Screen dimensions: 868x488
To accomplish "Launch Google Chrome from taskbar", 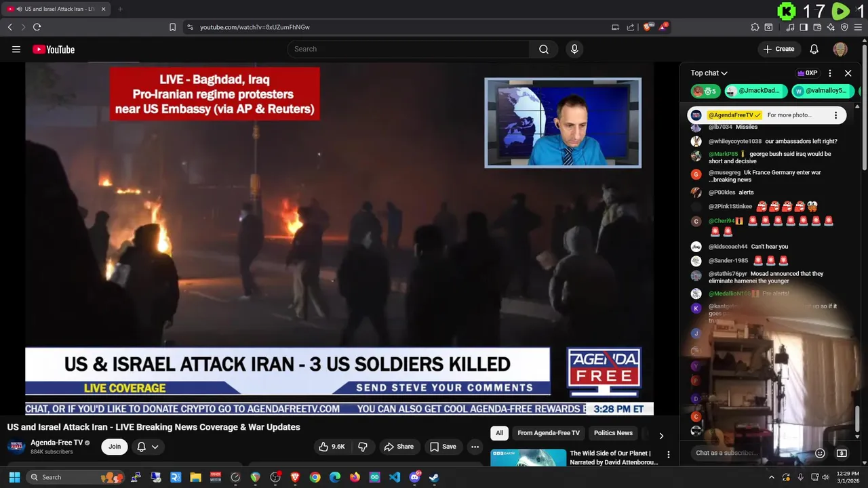I will pyautogui.click(x=315, y=477).
